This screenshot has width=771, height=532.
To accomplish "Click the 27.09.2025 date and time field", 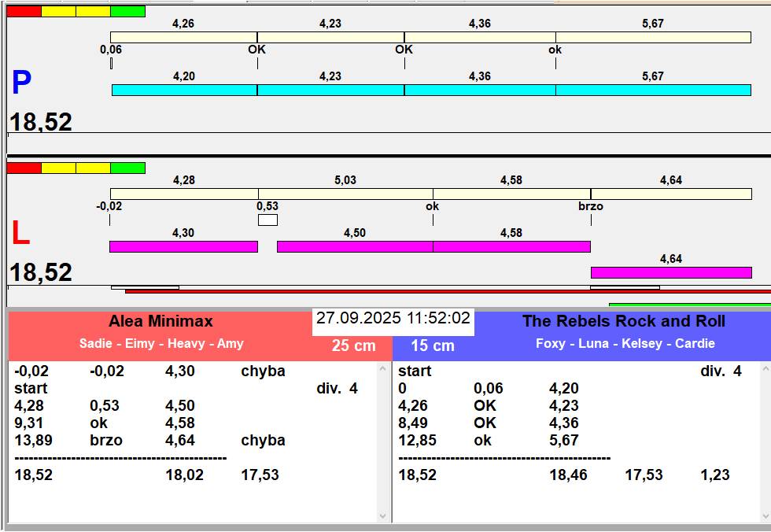I will (393, 318).
